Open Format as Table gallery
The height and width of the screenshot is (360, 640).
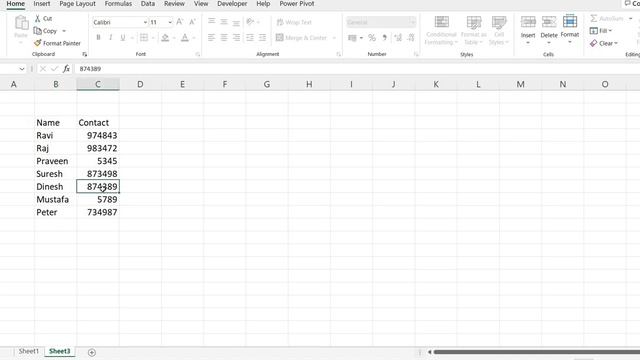click(473, 30)
